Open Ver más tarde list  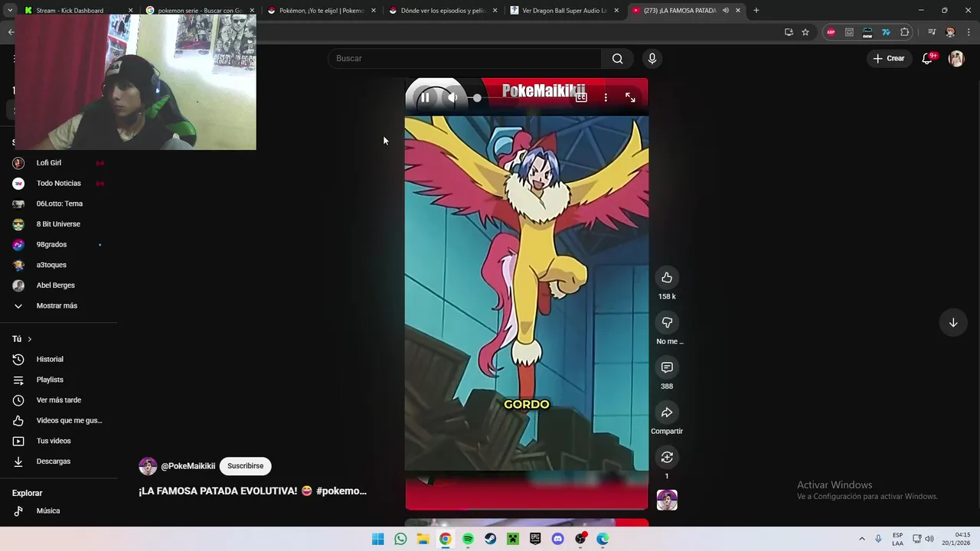pos(58,400)
